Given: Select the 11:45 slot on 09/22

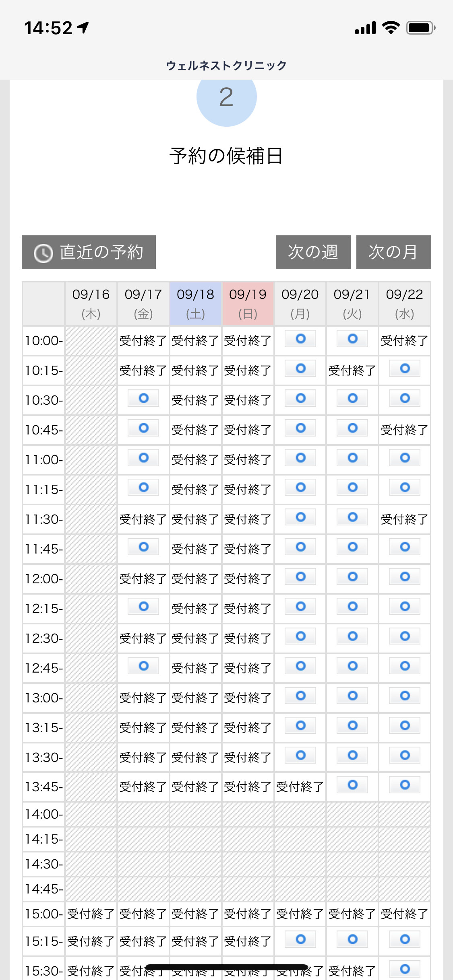Looking at the screenshot, I should point(405,547).
